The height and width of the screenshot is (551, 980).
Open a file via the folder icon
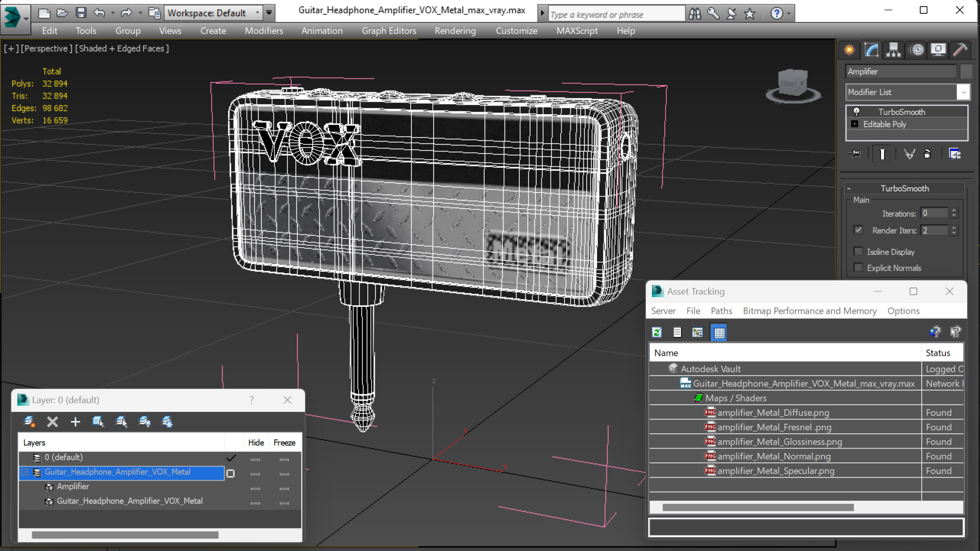click(62, 13)
